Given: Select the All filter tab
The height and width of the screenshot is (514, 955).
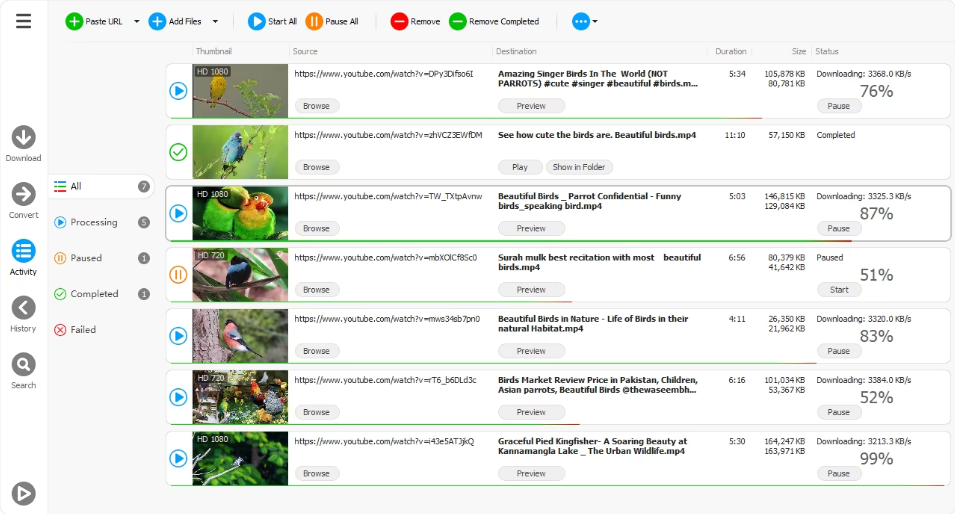Looking at the screenshot, I should [102, 186].
